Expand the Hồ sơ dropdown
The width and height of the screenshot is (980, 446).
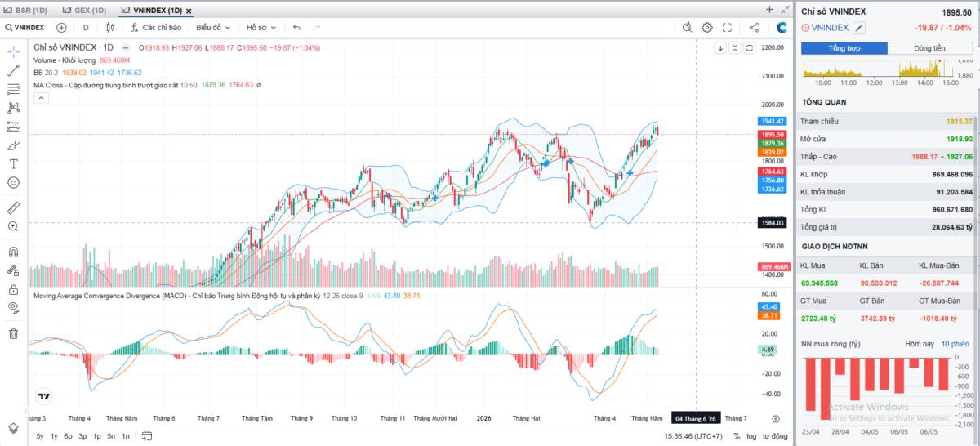coord(262,27)
